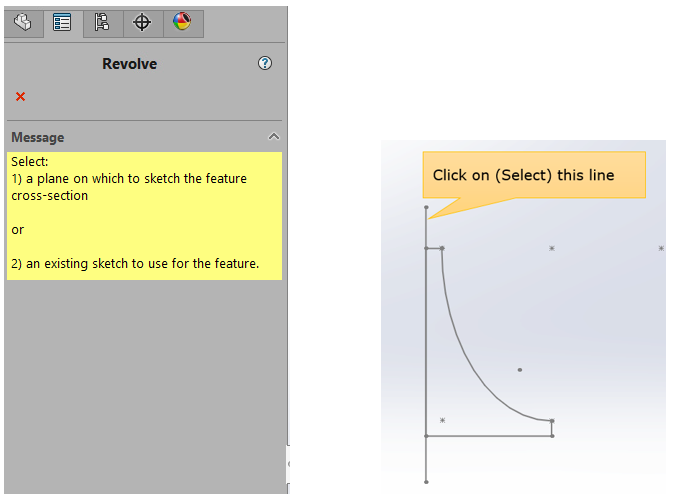The height and width of the screenshot is (499, 673).
Task: Switch to the PropertyManager tab
Action: tap(62, 22)
